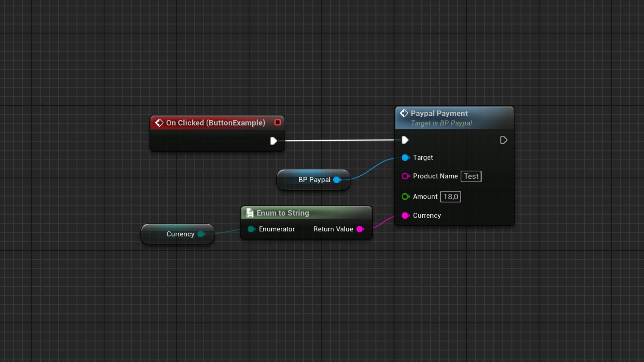Click the magenta Currency input pin

click(x=405, y=216)
